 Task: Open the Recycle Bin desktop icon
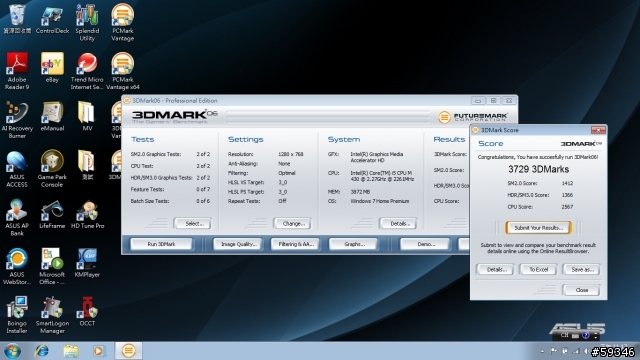17,18
